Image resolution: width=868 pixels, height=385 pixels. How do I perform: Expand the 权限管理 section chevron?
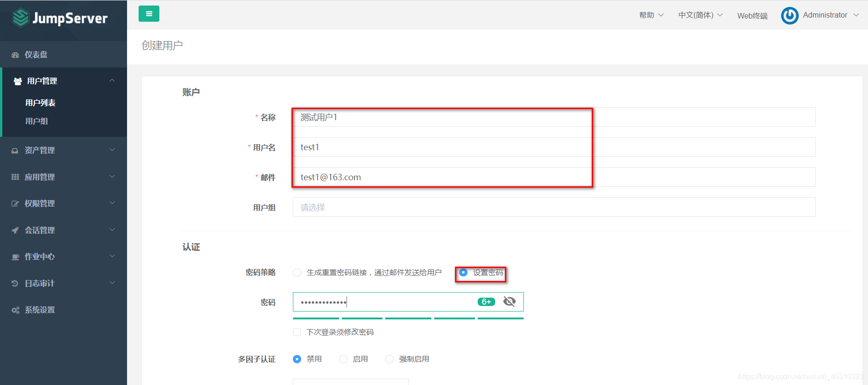point(112,203)
